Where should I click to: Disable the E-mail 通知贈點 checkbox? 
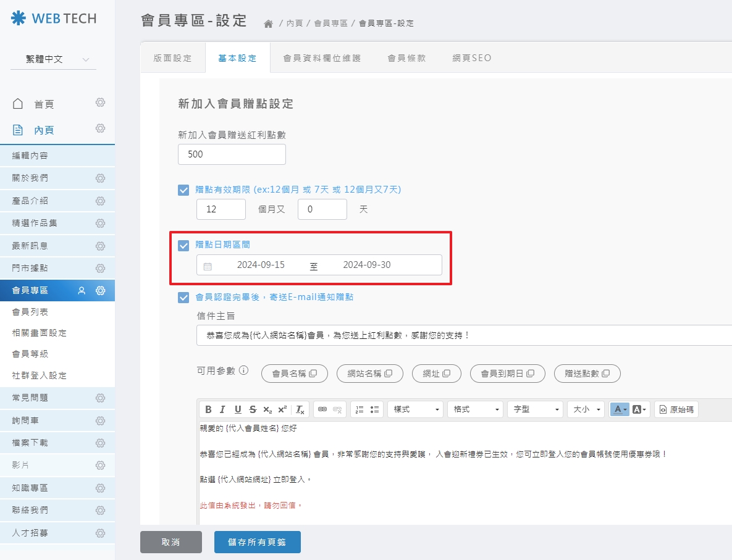[x=183, y=297]
